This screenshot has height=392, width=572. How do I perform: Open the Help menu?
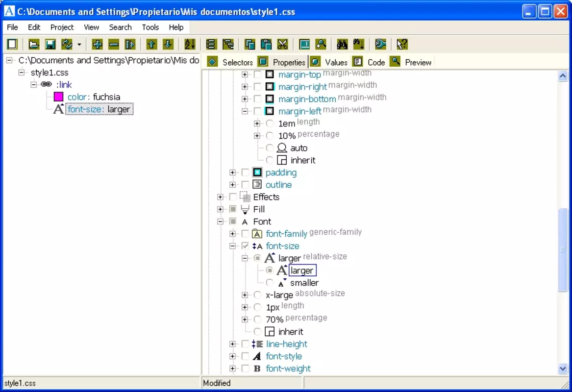tap(176, 27)
